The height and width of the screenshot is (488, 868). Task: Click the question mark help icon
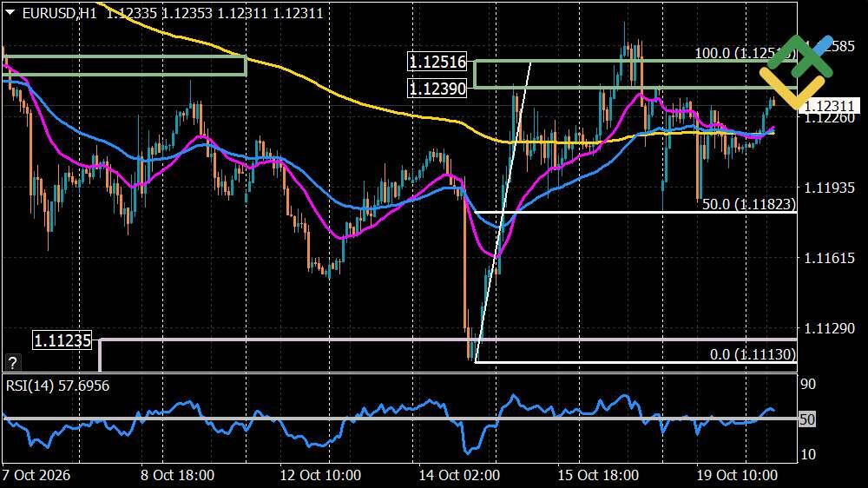click(x=12, y=363)
